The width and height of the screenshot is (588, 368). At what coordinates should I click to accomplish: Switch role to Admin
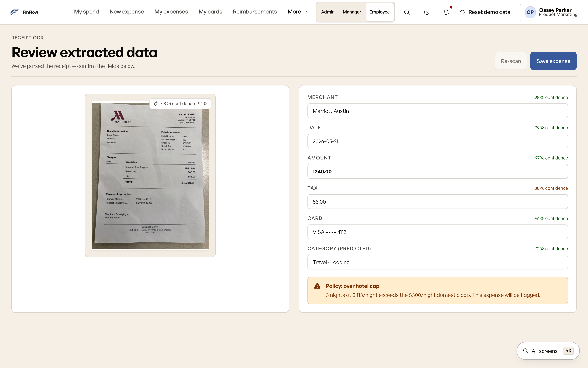pos(328,12)
